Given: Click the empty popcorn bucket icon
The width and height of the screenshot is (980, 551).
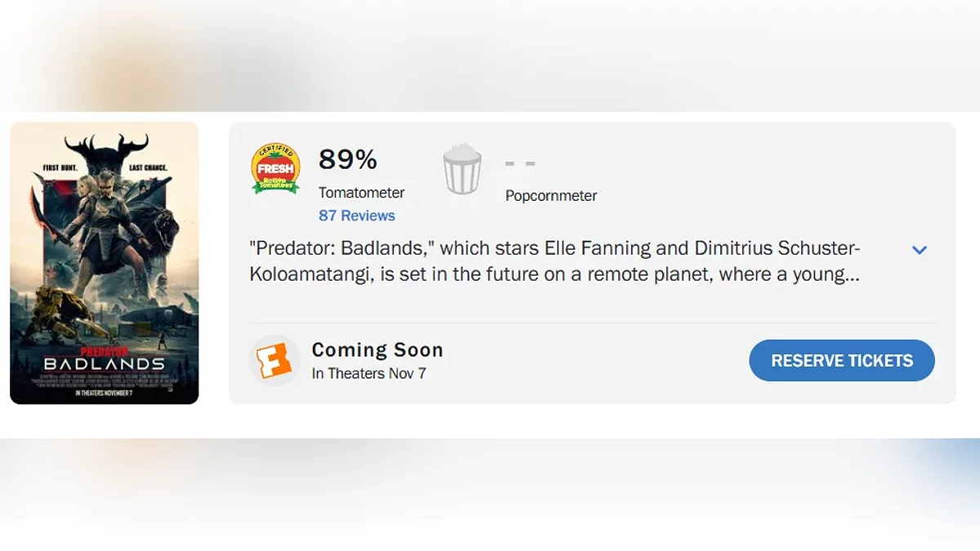Looking at the screenshot, I should click(462, 169).
